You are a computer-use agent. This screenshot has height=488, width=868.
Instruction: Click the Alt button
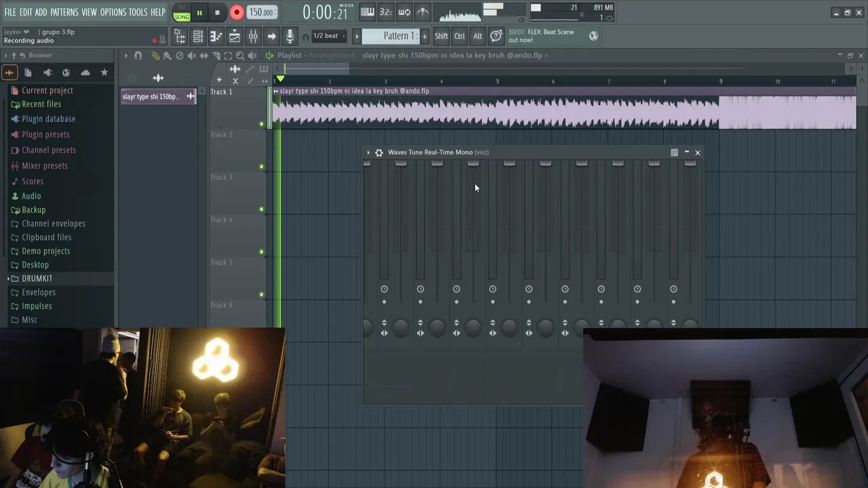click(477, 36)
